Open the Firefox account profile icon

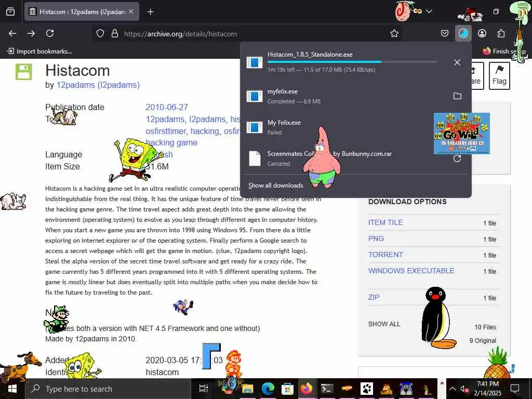point(482,34)
